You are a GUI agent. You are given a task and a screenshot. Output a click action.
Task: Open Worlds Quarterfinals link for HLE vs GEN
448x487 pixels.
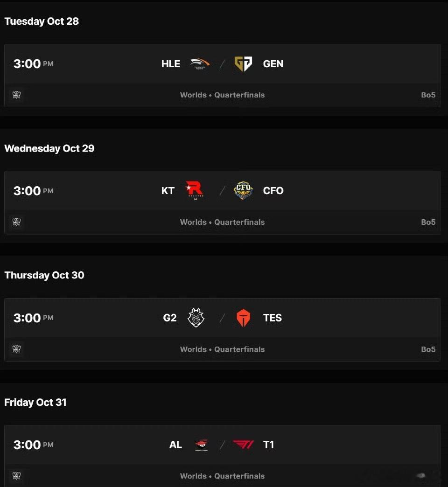pyautogui.click(x=223, y=95)
